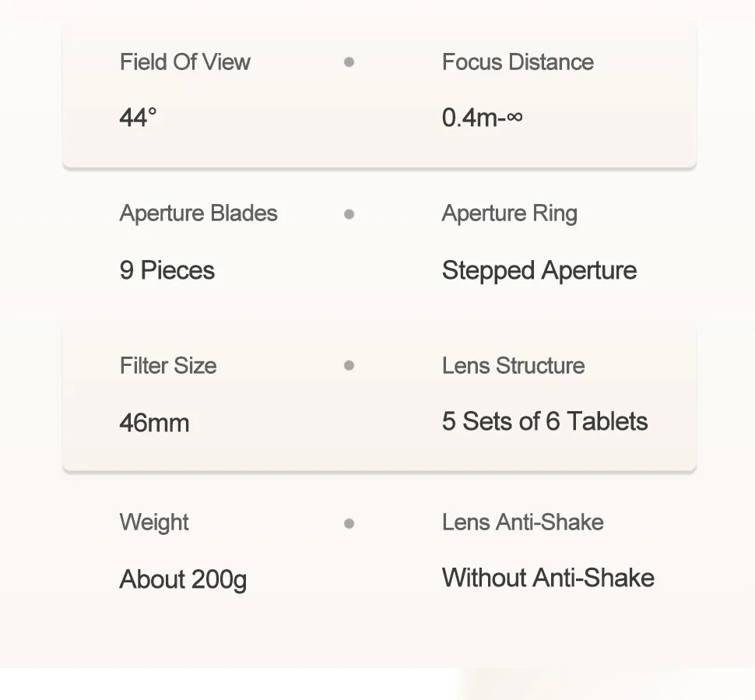Click the dot beside the Weight label
Image resolution: width=755 pixels, height=700 pixels.
pyautogui.click(x=349, y=524)
